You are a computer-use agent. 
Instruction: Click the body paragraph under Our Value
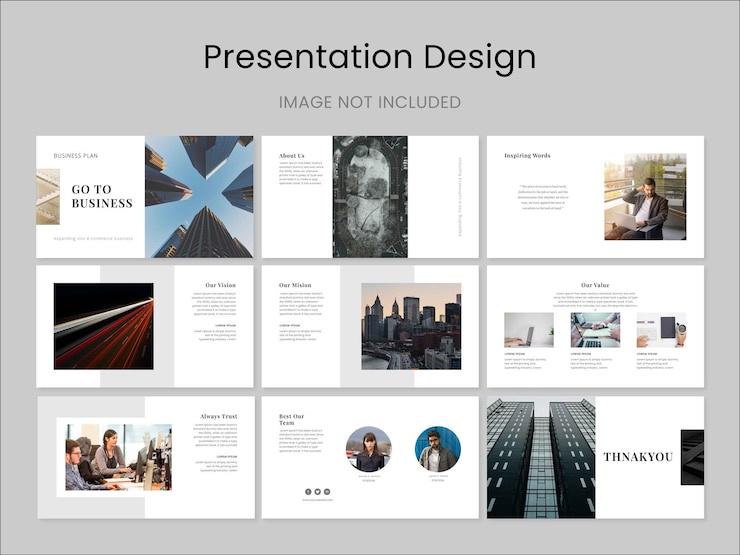click(x=595, y=301)
